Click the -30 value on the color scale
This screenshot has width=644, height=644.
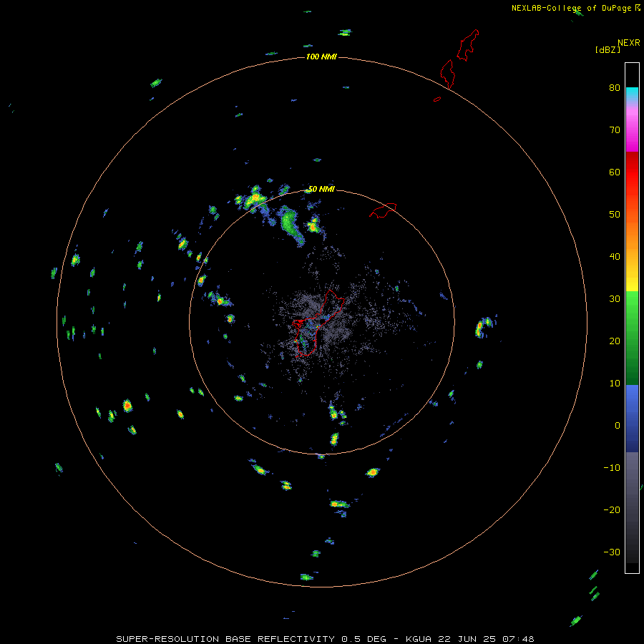(612, 552)
